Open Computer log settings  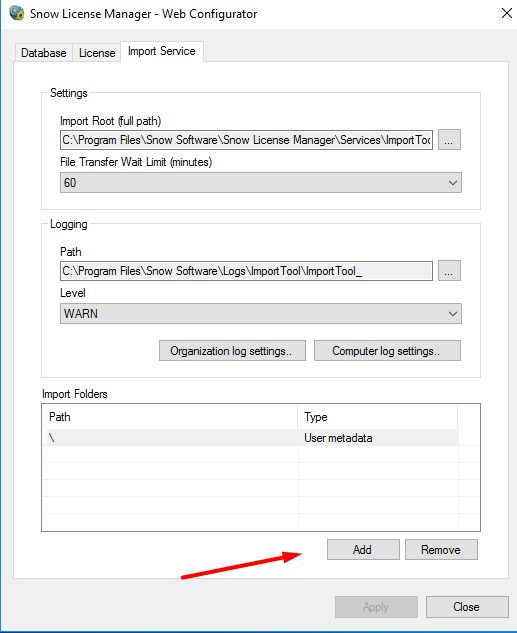(387, 350)
